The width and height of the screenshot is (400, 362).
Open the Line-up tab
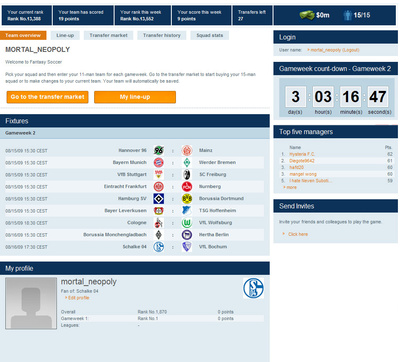click(x=65, y=35)
